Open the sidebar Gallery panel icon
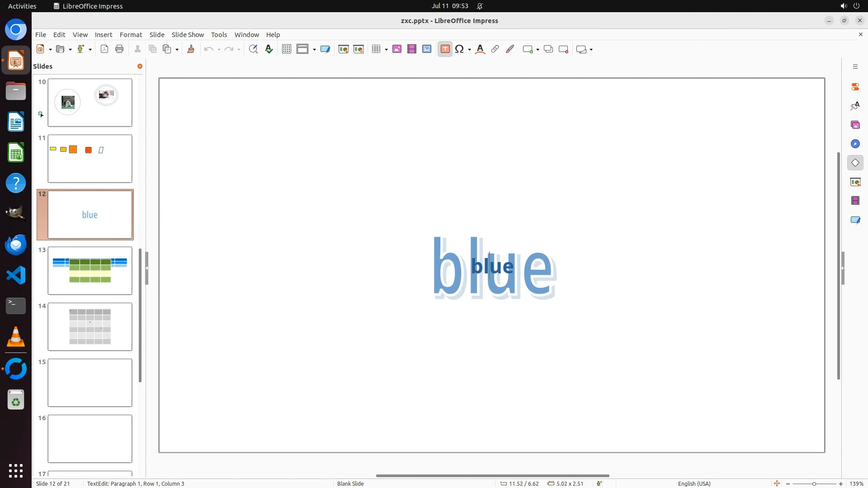Viewport: 868px width, 488px height. coord(855,125)
